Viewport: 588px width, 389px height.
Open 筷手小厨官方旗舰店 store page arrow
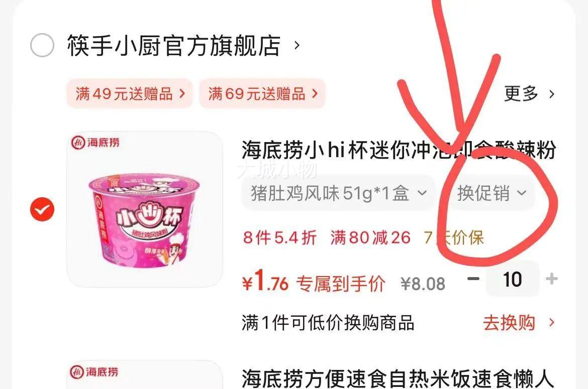click(x=297, y=45)
